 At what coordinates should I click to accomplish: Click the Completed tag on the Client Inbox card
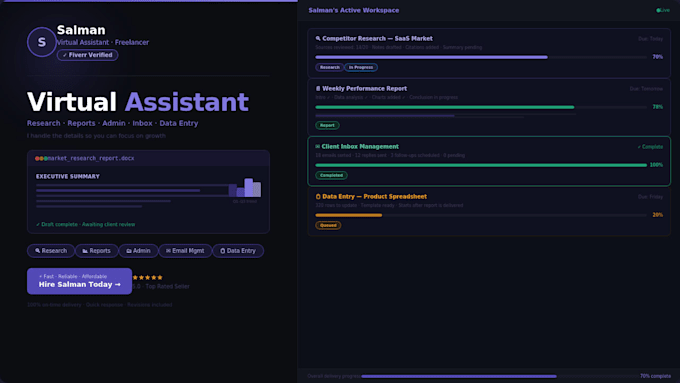pyautogui.click(x=331, y=176)
